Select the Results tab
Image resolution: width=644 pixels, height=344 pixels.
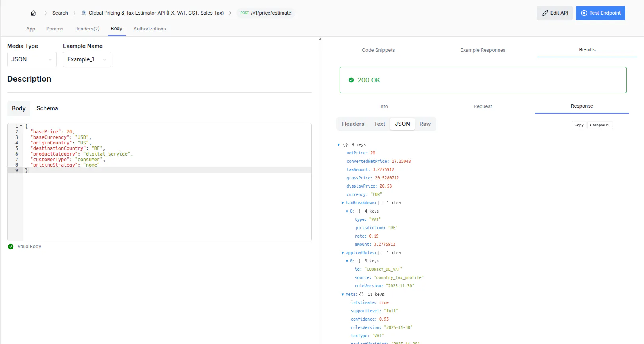pyautogui.click(x=587, y=50)
